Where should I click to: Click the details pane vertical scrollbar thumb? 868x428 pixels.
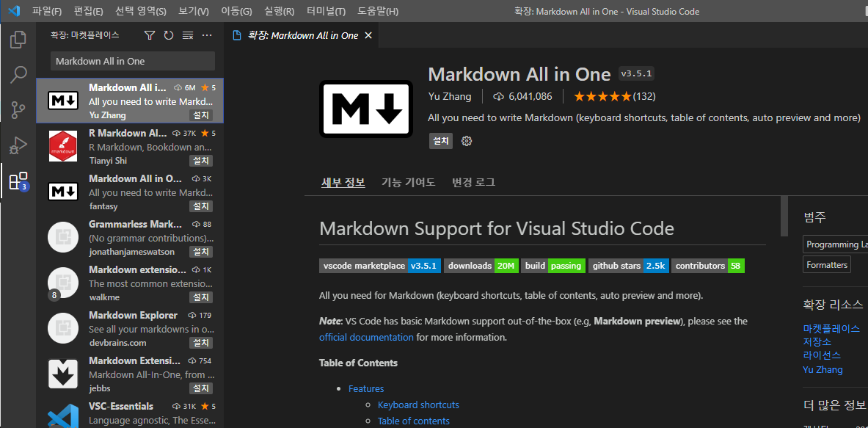784,216
